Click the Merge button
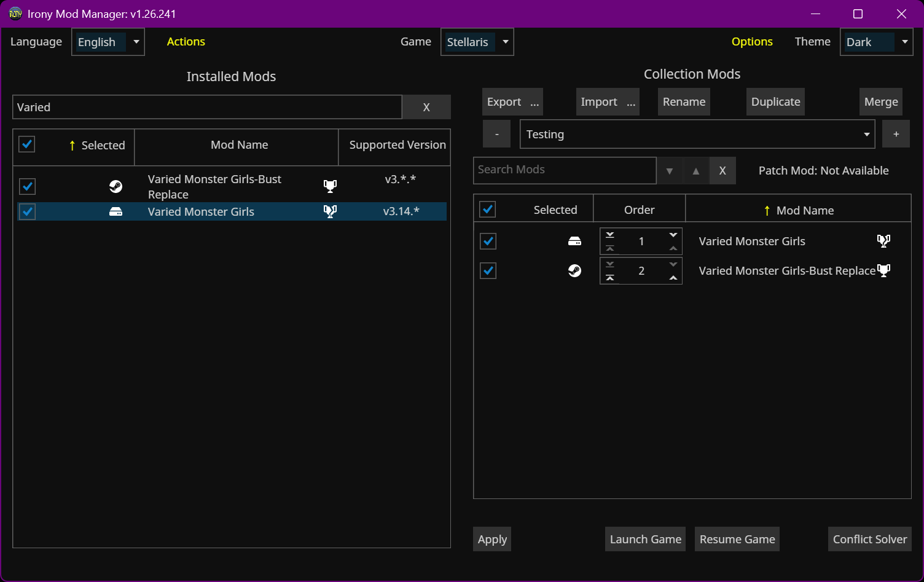Screen dimensions: 924x582 click(881, 102)
